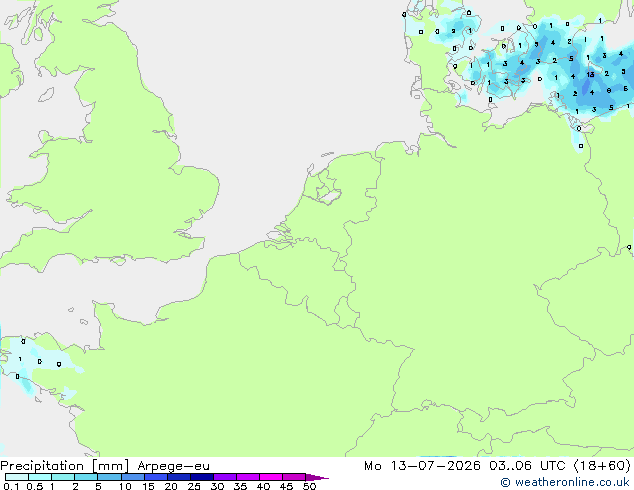Click the legend label '45'
634x490 pixels.
286,486
